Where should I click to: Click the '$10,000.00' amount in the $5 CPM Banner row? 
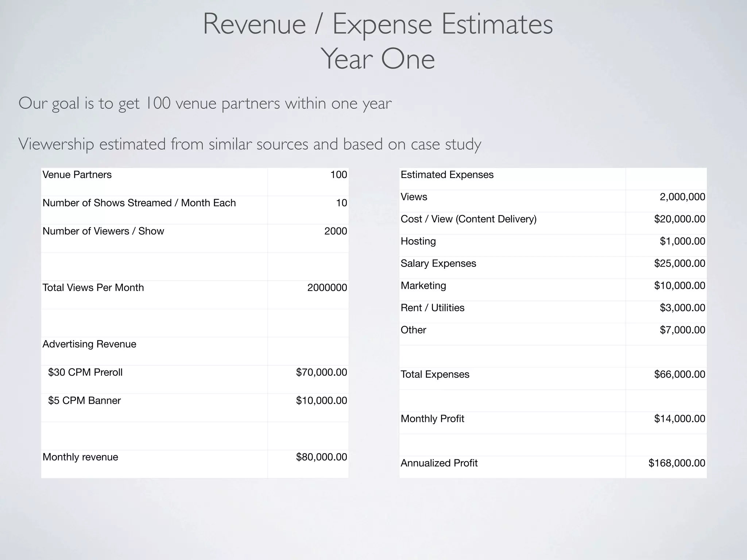(321, 400)
